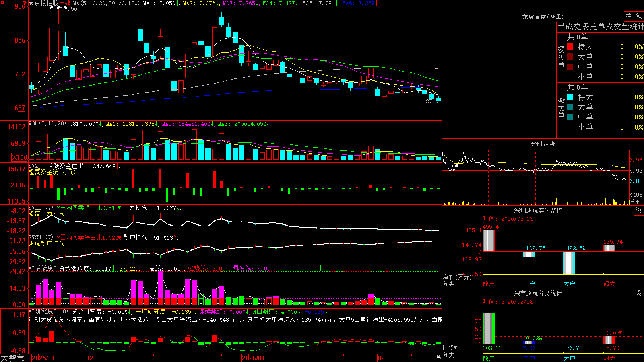Click the cyan 特大 sell order legend square
The image size is (644, 362).
click(x=570, y=97)
